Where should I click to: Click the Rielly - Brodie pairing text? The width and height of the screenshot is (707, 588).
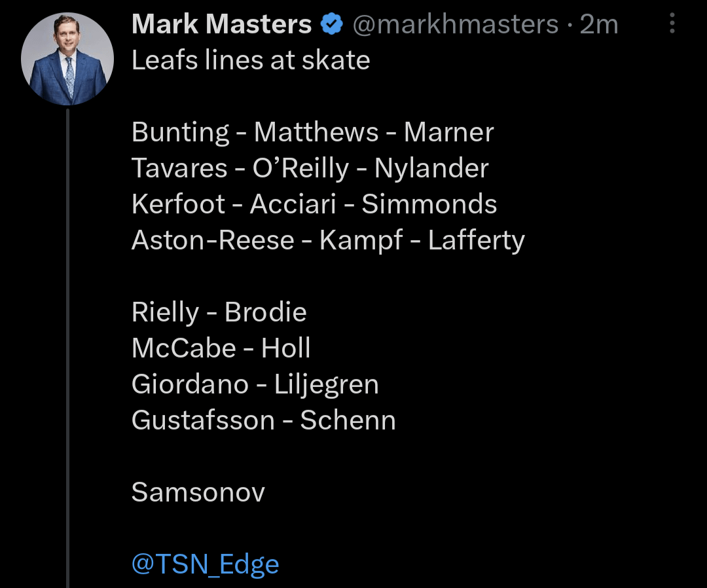[219, 312]
